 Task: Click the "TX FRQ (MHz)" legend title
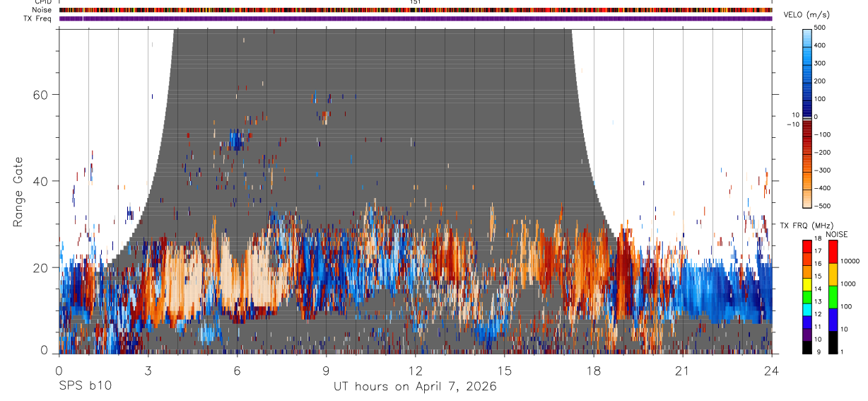(805, 225)
